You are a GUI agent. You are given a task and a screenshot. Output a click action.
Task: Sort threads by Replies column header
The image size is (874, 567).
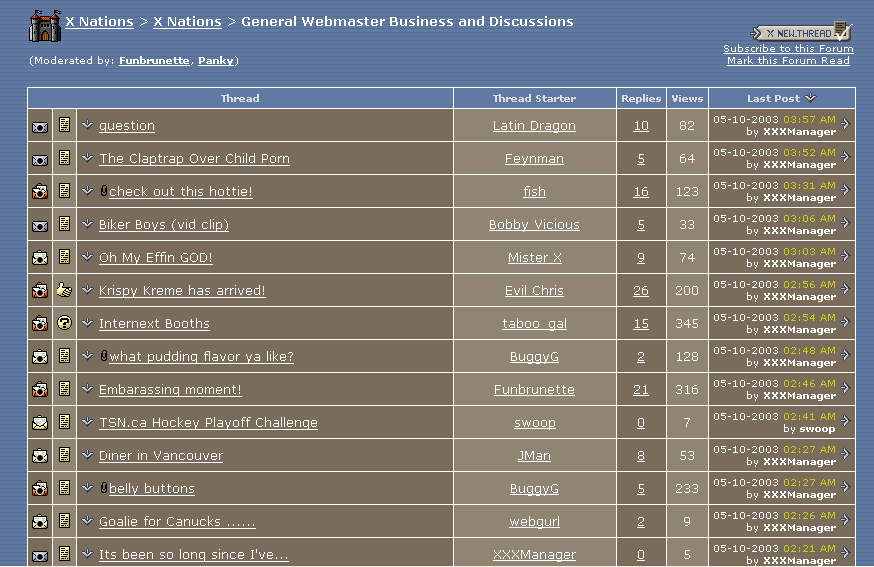(641, 98)
